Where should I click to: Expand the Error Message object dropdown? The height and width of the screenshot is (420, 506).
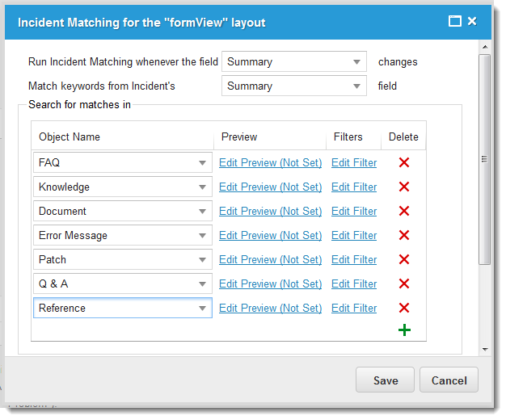point(202,236)
